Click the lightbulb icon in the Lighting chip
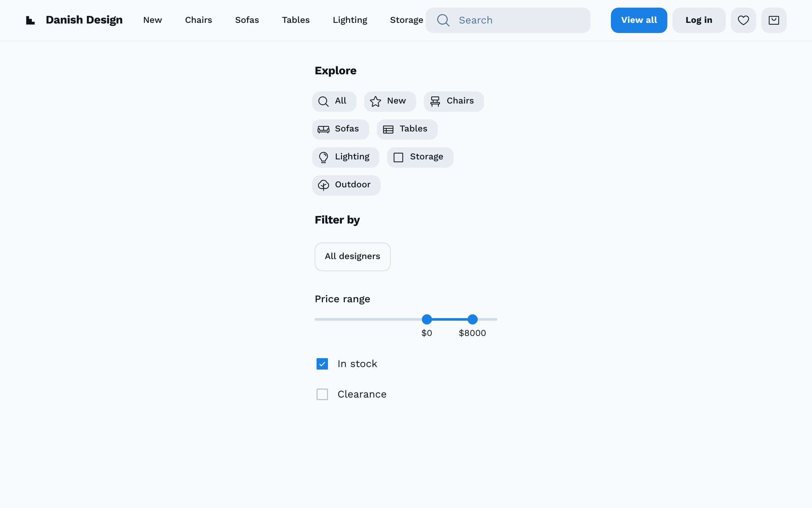The height and width of the screenshot is (508, 812). coord(323,157)
